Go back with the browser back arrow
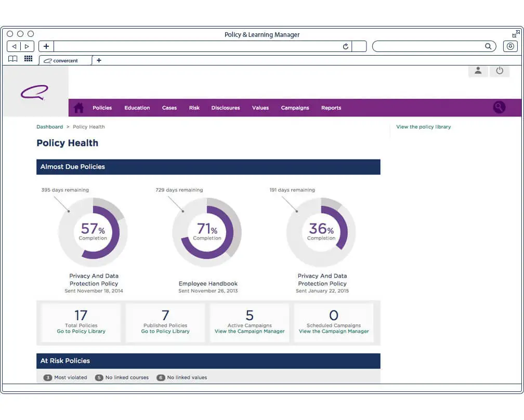This screenshot has height=420, width=524. pyautogui.click(x=14, y=46)
